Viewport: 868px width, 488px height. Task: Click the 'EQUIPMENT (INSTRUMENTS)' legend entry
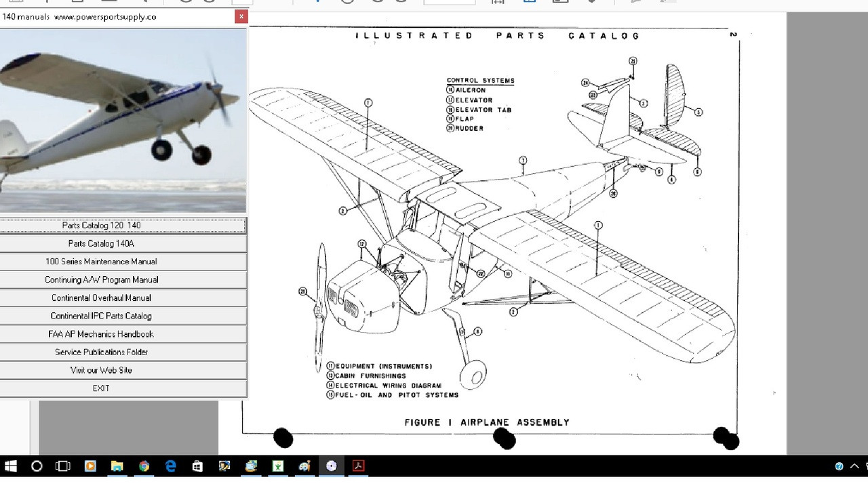coord(380,367)
